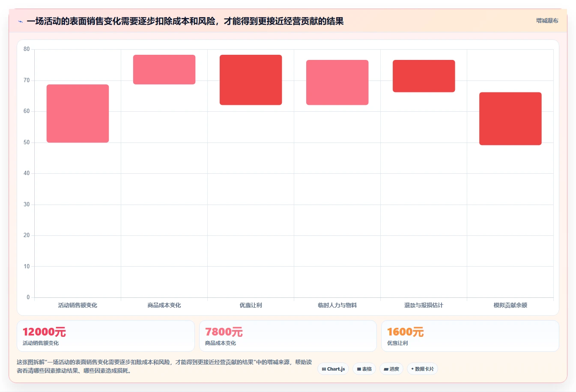Click the 退款与报损估计 bar
Viewport: 576px width, 392px height.
tap(424, 76)
